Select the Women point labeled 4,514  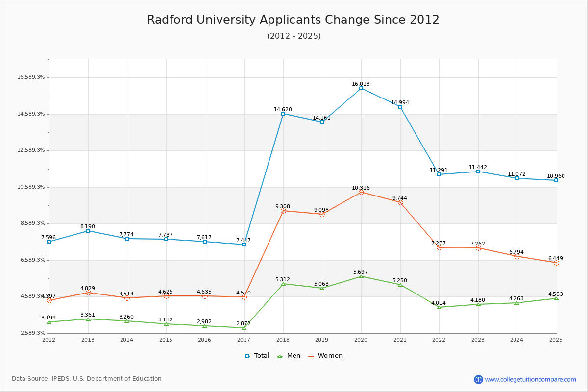pyautogui.click(x=127, y=298)
